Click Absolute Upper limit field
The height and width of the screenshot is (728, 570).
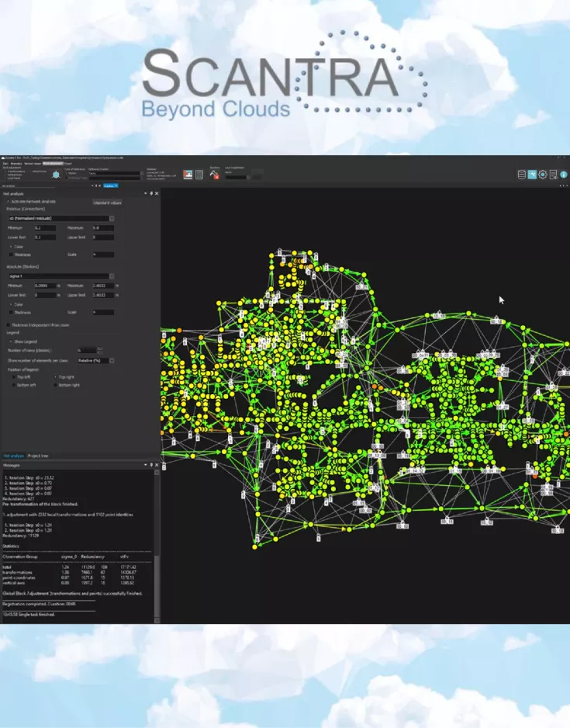[103, 295]
